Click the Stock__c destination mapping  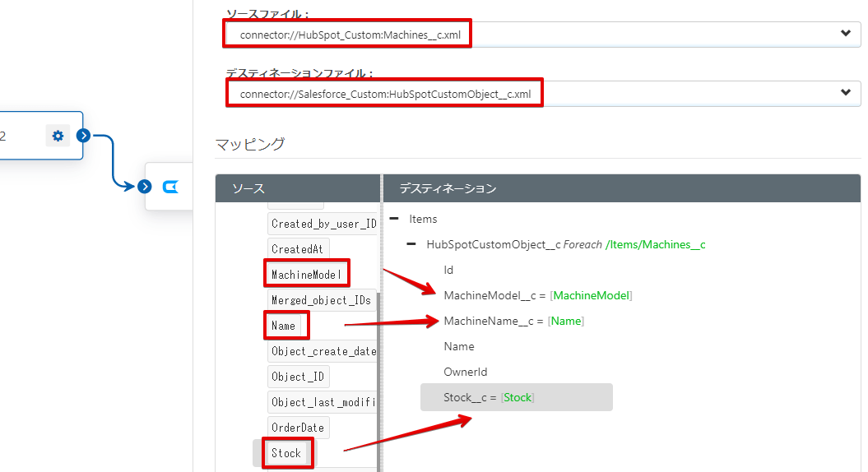[517, 397]
